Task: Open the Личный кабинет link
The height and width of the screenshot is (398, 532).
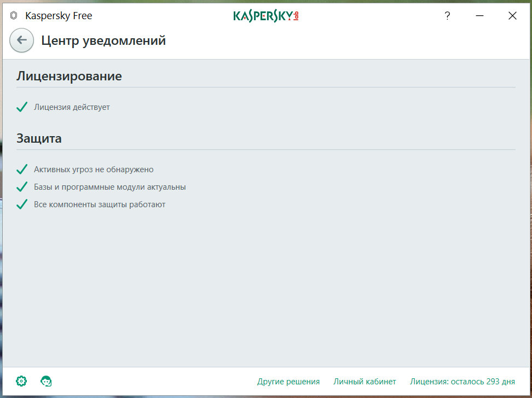Action: pos(365,382)
